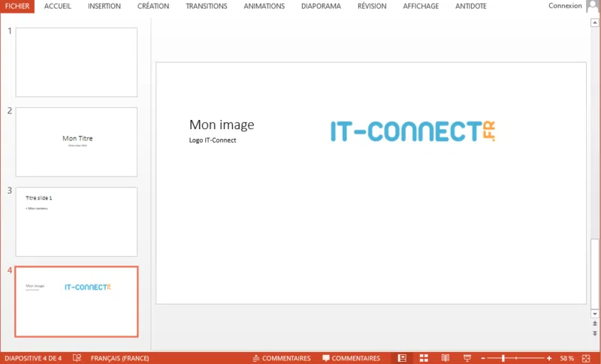This screenshot has height=364, width=601.
Task: Toggle notes pane via lines-icon COMMENTAIRES button
Action: 282,358
